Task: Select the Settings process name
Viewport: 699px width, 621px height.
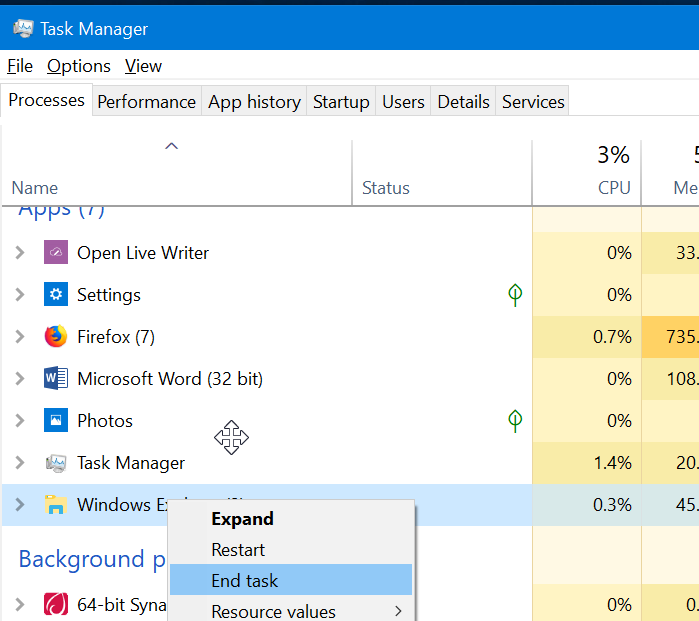Action: click(x=109, y=295)
